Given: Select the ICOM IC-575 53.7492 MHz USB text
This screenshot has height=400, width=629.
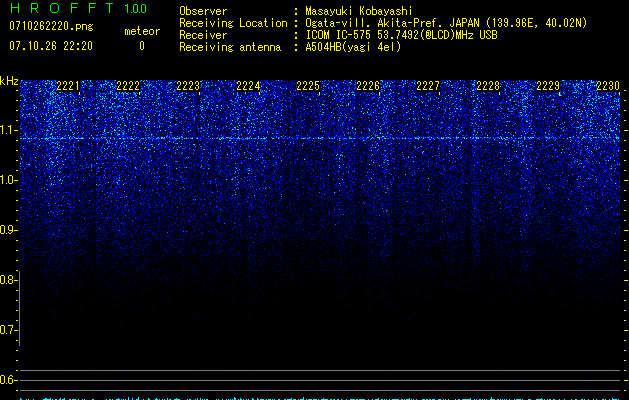Looking at the screenshot, I should tap(401, 35).
